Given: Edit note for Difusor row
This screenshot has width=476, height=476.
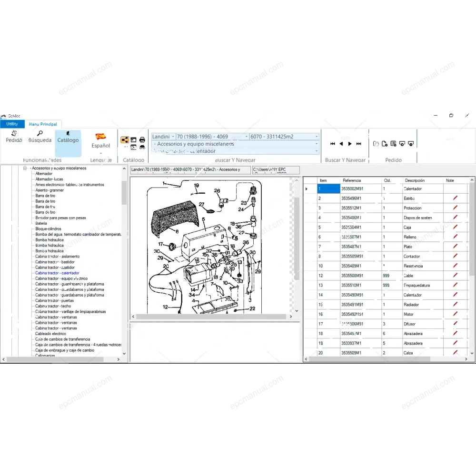Looking at the screenshot, I should (455, 324).
